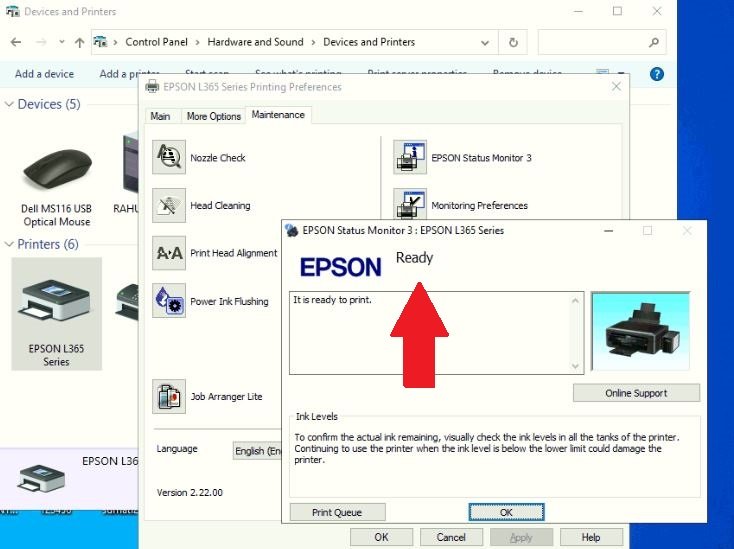734x549 pixels.
Task: Open the Language dropdown
Action: [258, 451]
